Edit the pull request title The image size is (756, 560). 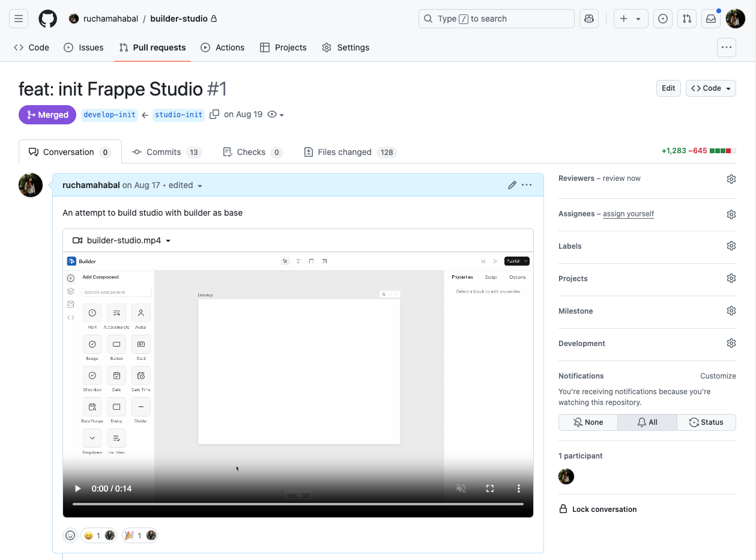tap(668, 88)
